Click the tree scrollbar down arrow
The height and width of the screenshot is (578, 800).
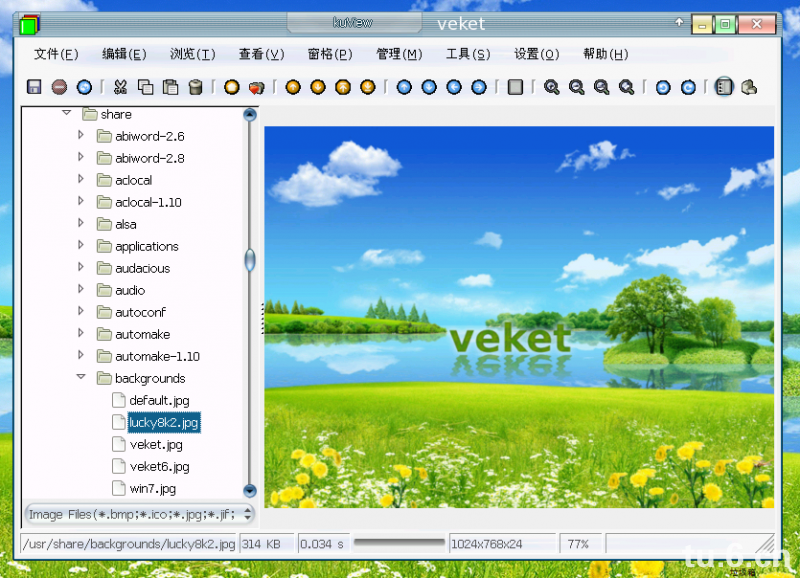coord(249,491)
